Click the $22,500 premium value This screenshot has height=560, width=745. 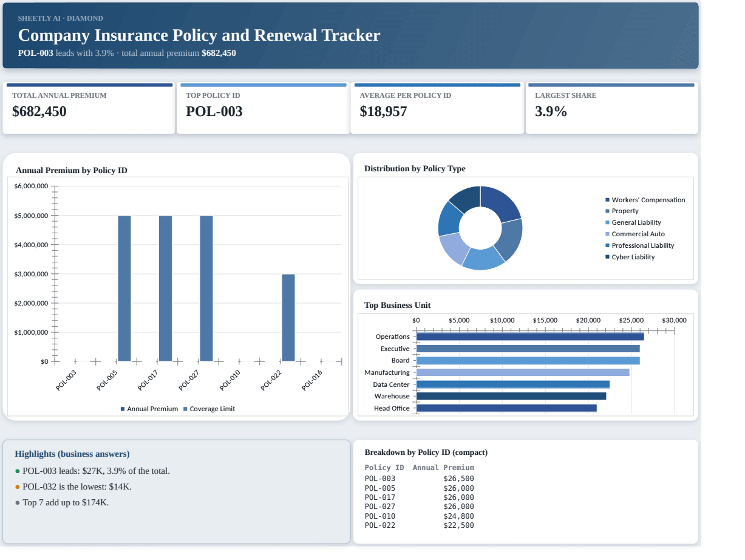(459, 525)
